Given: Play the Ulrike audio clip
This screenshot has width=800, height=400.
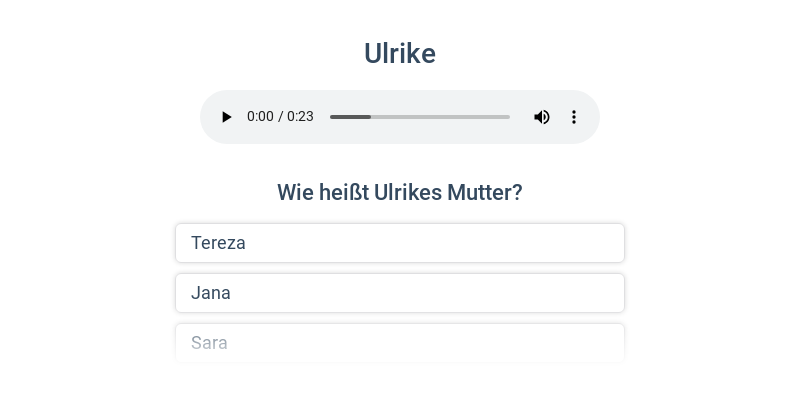Looking at the screenshot, I should pyautogui.click(x=227, y=117).
